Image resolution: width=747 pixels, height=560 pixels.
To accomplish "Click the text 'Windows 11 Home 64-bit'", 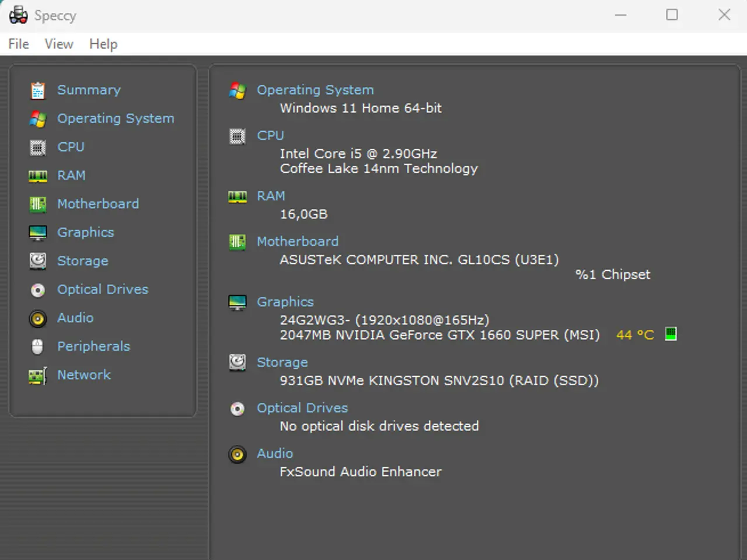I will 361,108.
